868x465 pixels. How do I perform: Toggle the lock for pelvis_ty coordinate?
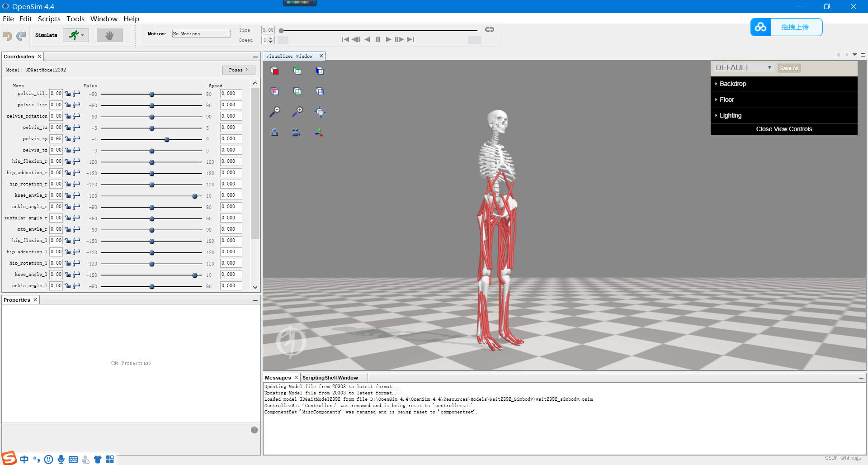point(68,139)
